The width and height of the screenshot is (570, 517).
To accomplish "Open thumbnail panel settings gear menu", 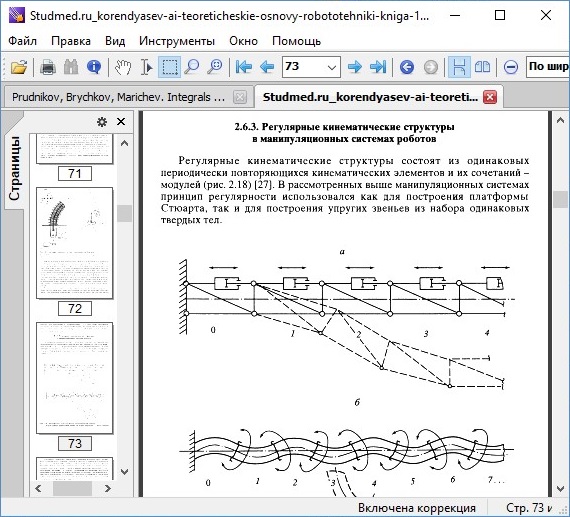I will [x=102, y=122].
